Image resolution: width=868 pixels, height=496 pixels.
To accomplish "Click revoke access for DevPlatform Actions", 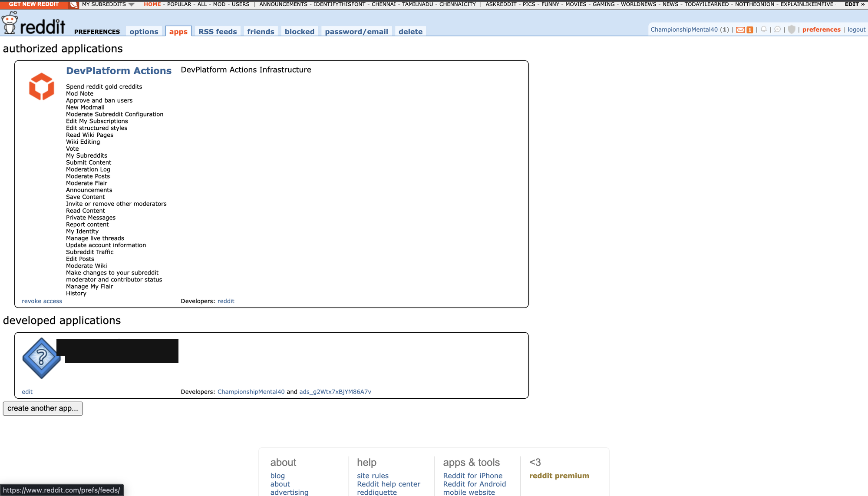I will tap(42, 301).
